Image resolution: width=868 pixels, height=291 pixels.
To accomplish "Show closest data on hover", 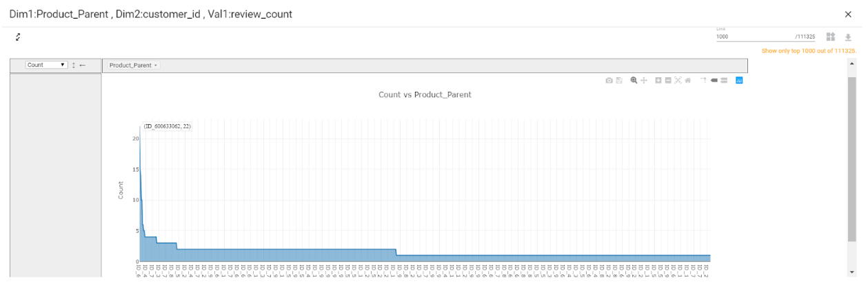I will [714, 81].
